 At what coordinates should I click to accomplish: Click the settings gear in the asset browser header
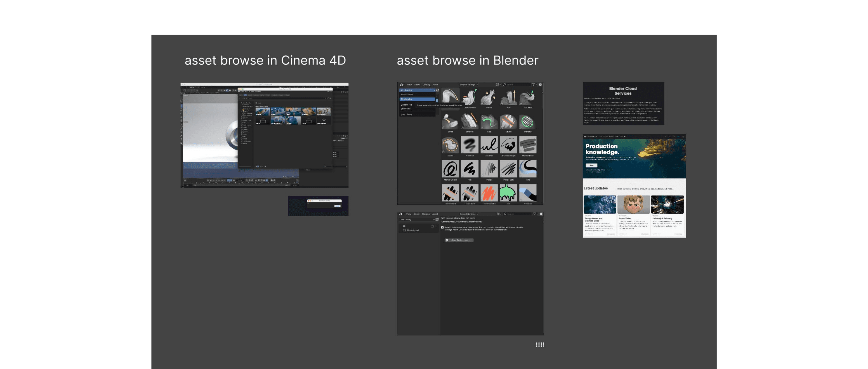[x=540, y=85]
